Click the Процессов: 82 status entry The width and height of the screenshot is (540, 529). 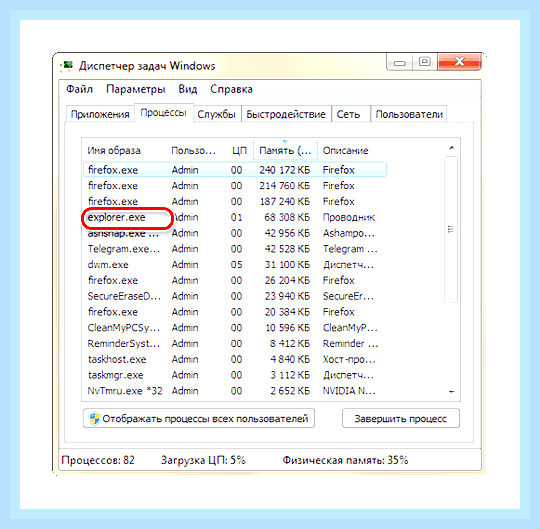tap(98, 460)
